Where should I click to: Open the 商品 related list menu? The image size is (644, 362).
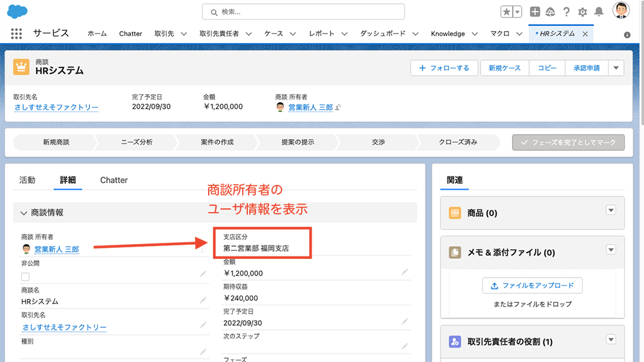pyautogui.click(x=611, y=211)
